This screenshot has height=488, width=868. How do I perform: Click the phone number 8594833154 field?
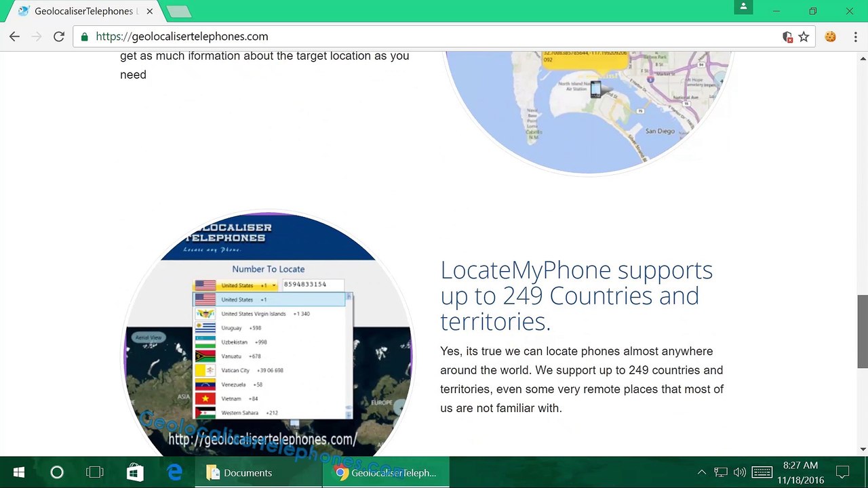[312, 285]
